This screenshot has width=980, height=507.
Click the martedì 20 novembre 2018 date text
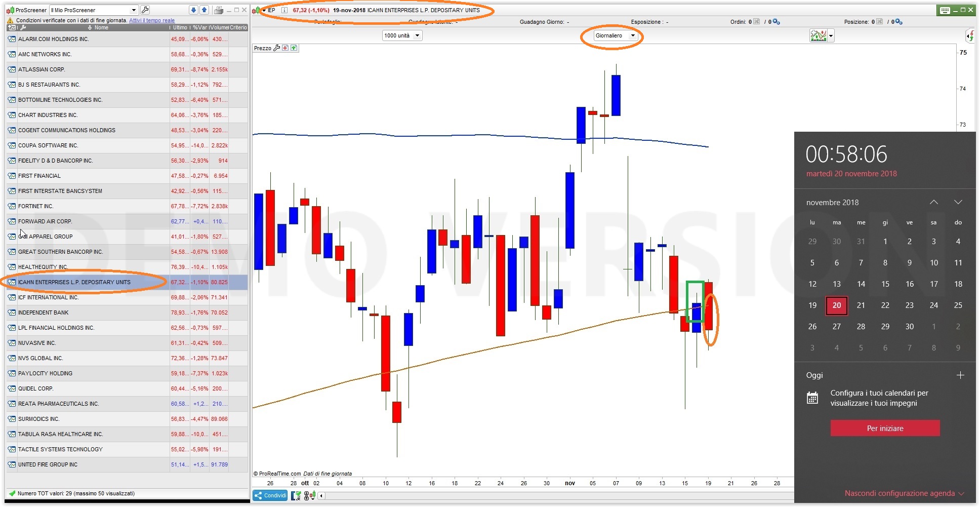[x=851, y=174]
